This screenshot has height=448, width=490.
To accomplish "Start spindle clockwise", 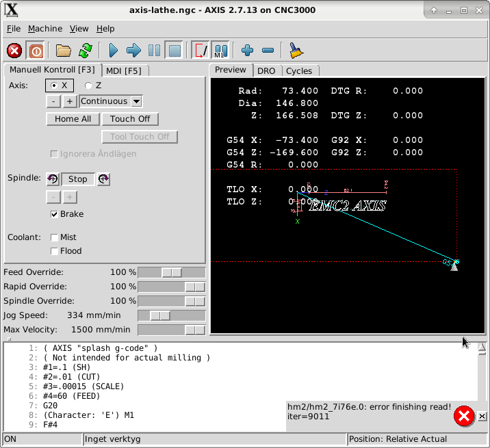I will [x=103, y=179].
